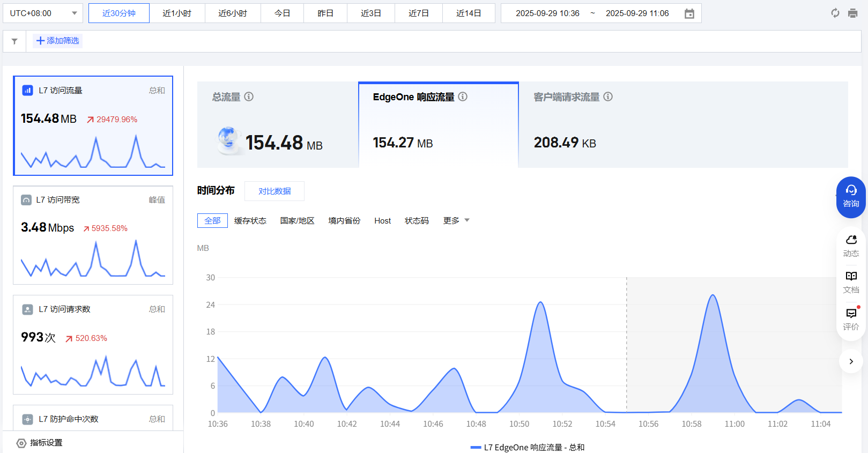Open the 文档 documentation book icon
The width and height of the screenshot is (868, 453).
click(851, 282)
